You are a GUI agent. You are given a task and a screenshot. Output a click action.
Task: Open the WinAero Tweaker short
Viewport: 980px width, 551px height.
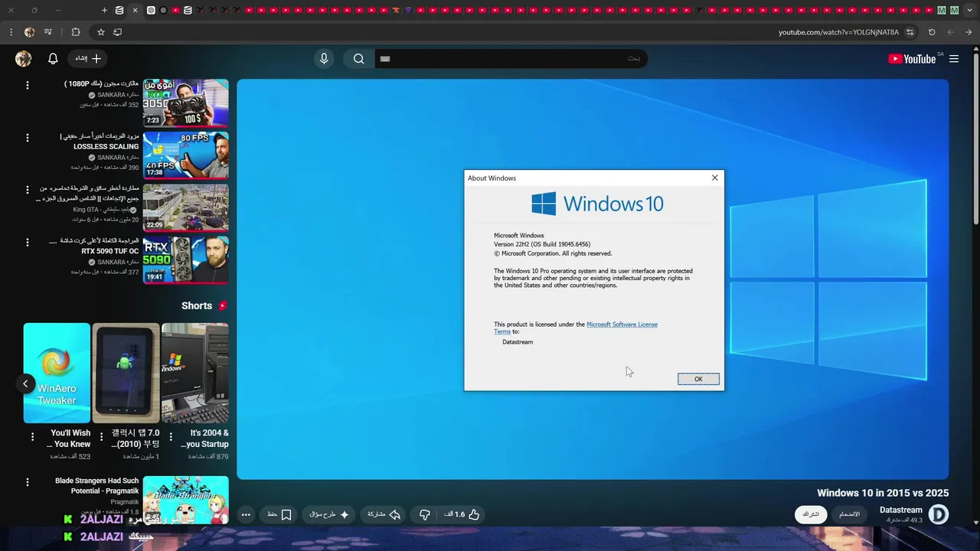(57, 373)
